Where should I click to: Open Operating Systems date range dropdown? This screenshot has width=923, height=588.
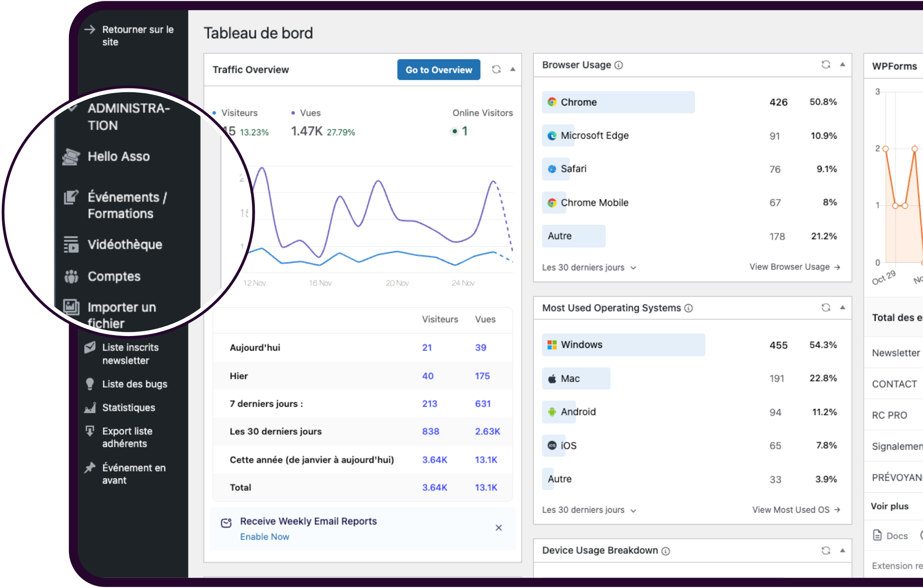click(589, 510)
